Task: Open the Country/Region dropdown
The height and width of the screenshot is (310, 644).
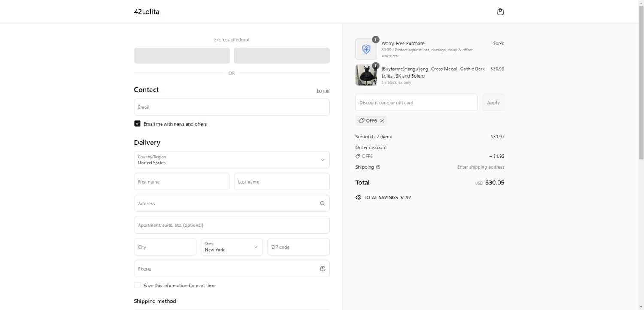Action: (232, 160)
